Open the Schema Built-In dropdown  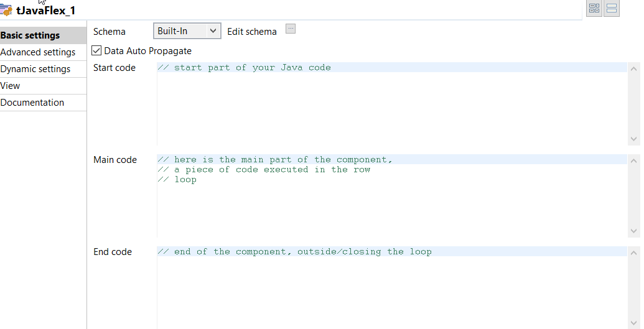click(187, 31)
